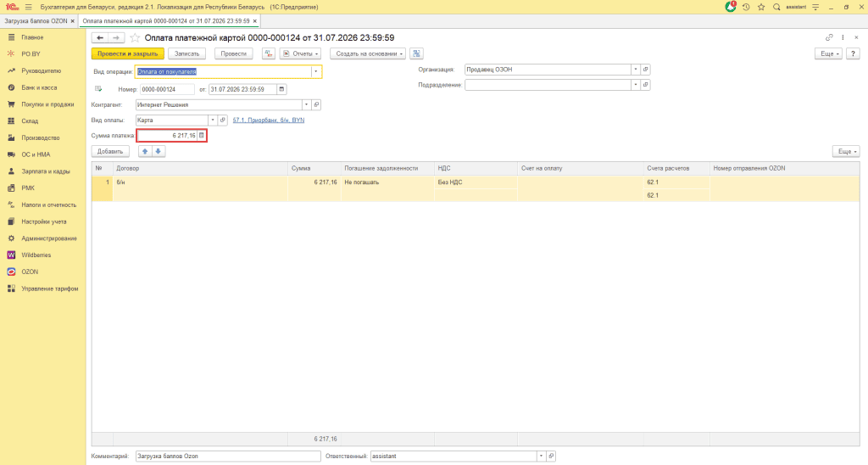Image resolution: width=868 pixels, height=465 pixels.
Task: Open Контрагент record button
Action: tap(316, 104)
